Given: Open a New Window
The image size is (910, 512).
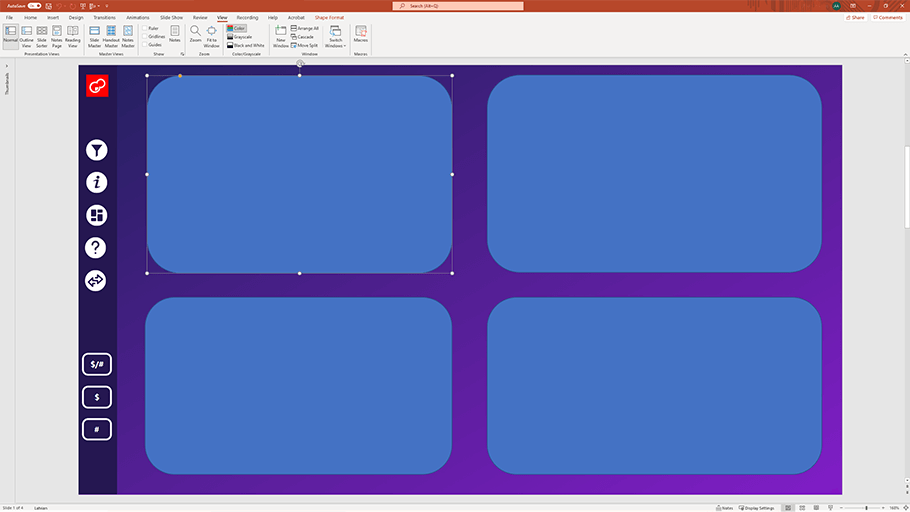Looking at the screenshot, I should [x=281, y=36].
